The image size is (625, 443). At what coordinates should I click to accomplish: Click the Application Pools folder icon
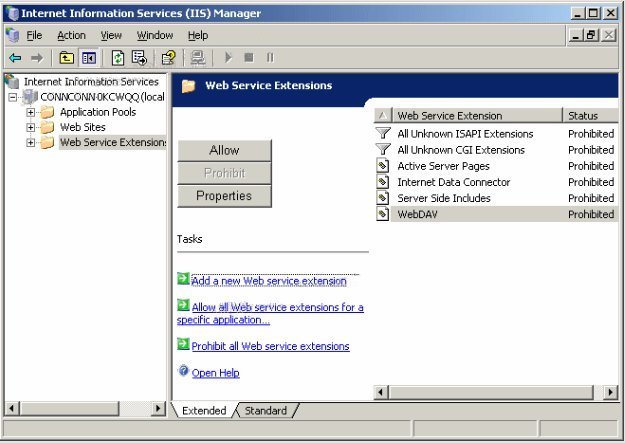tap(47, 112)
